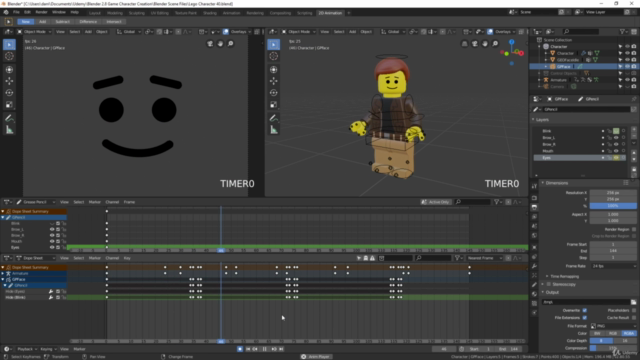Select the Scale tool in left viewport

9,105
